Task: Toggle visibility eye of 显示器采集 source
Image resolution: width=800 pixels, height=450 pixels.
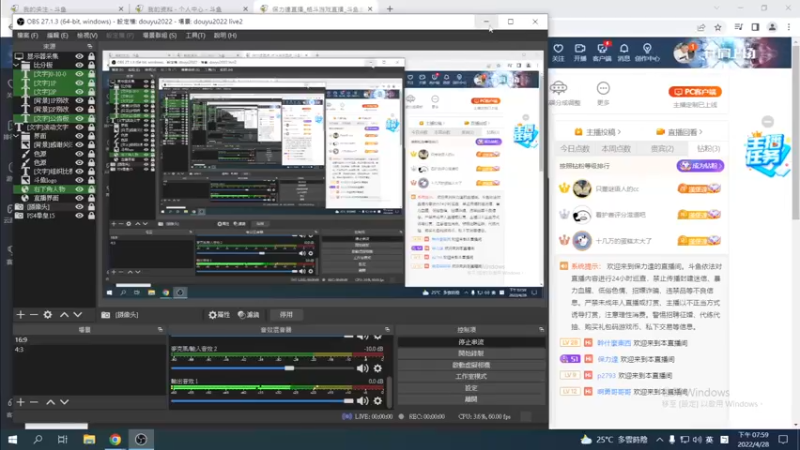Action: coord(79,56)
